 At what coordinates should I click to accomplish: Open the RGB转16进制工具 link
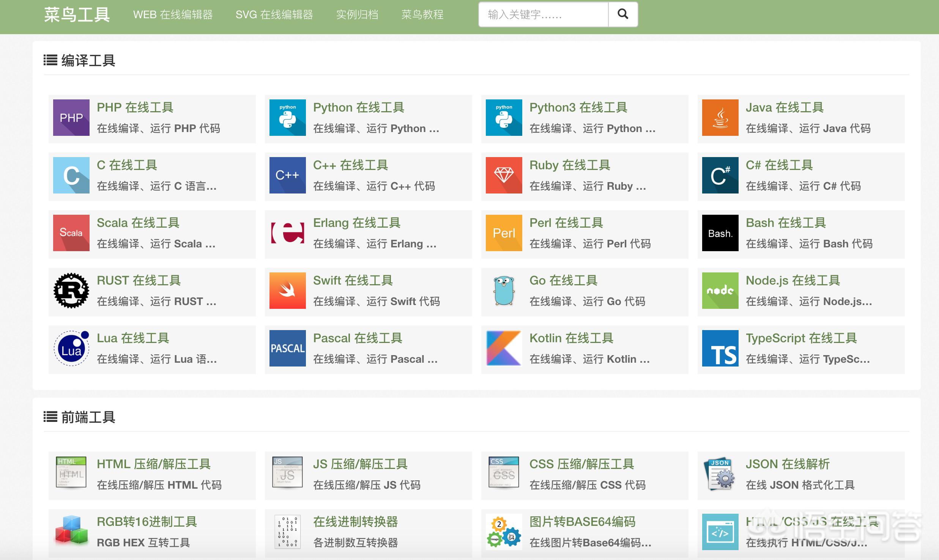(147, 522)
